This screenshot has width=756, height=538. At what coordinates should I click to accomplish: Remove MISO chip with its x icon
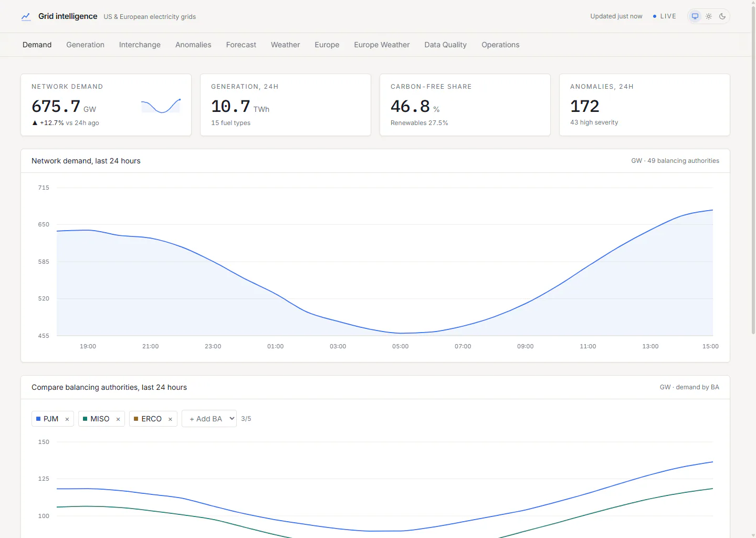118,419
